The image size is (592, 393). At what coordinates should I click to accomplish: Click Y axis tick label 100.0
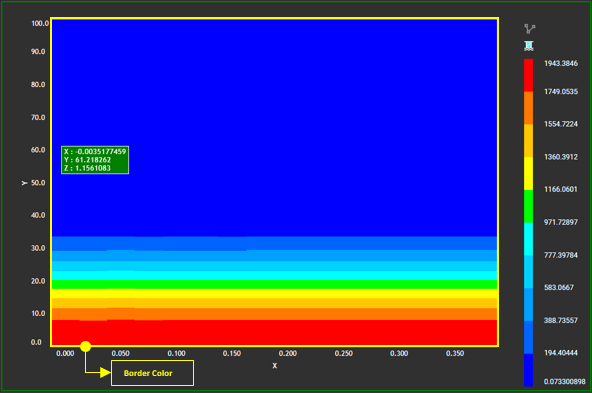click(x=40, y=23)
